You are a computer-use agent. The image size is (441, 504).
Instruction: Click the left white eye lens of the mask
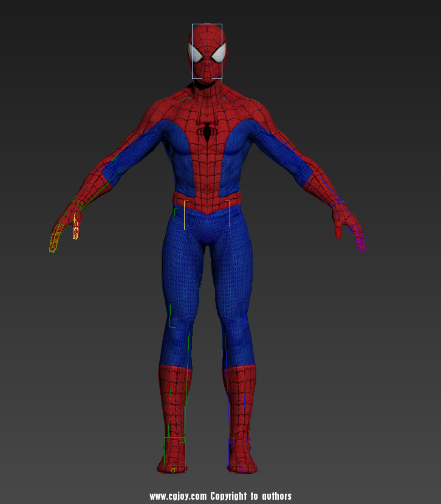click(x=198, y=54)
